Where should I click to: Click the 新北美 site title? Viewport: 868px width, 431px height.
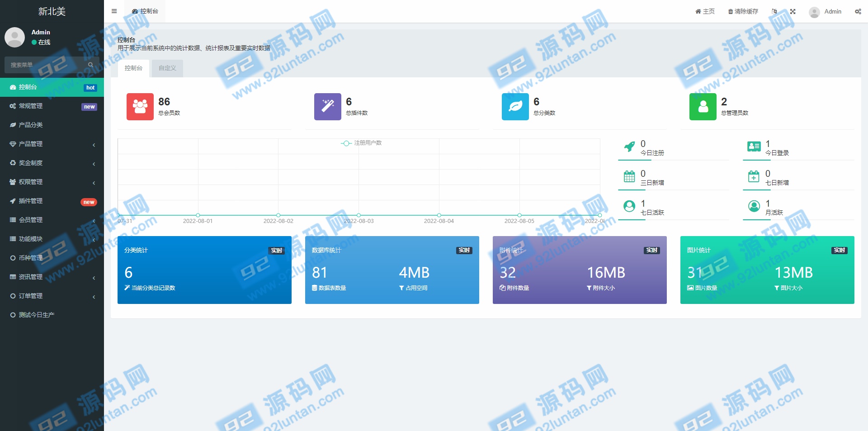click(52, 11)
